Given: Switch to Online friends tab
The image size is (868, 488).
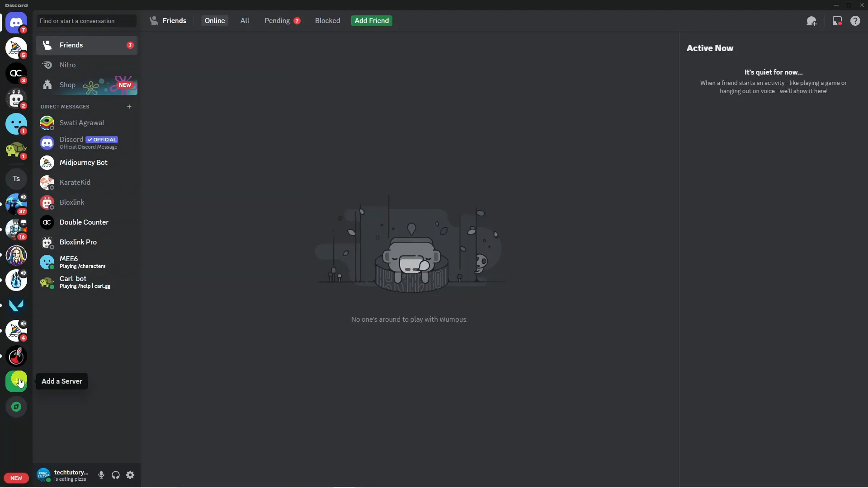Looking at the screenshot, I should click(x=214, y=20).
